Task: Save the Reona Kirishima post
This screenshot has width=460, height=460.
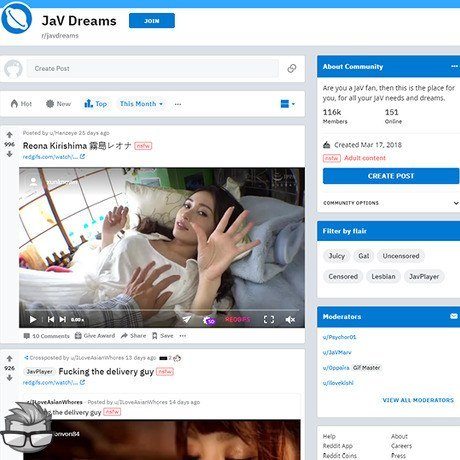Action: pyautogui.click(x=163, y=336)
